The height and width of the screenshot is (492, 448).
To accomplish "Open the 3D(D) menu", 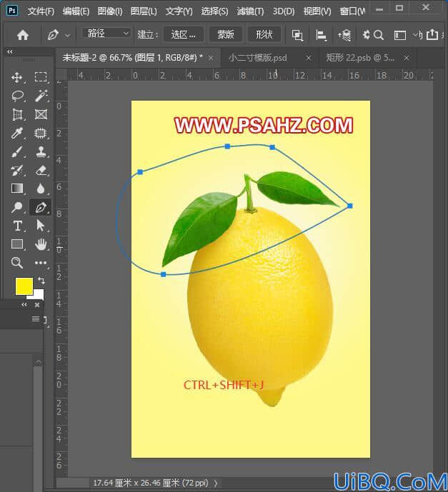I will (x=284, y=11).
